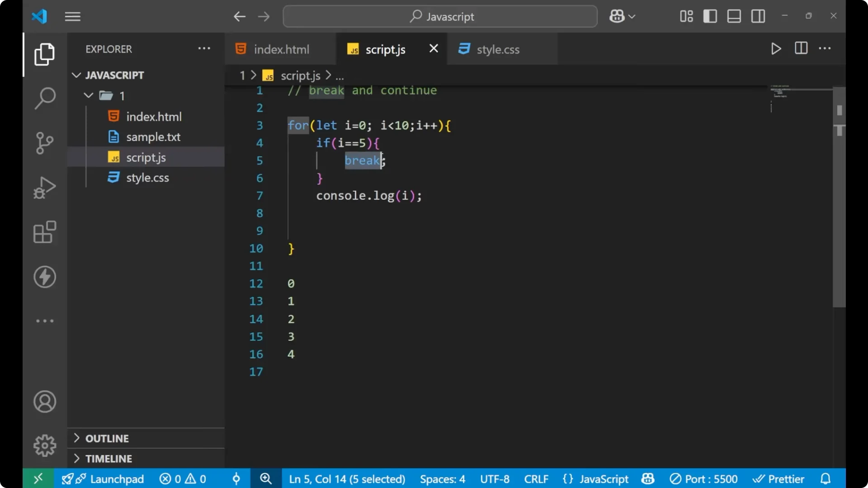Open Port : 5500 status bar item
The height and width of the screenshot is (488, 868).
click(x=703, y=479)
